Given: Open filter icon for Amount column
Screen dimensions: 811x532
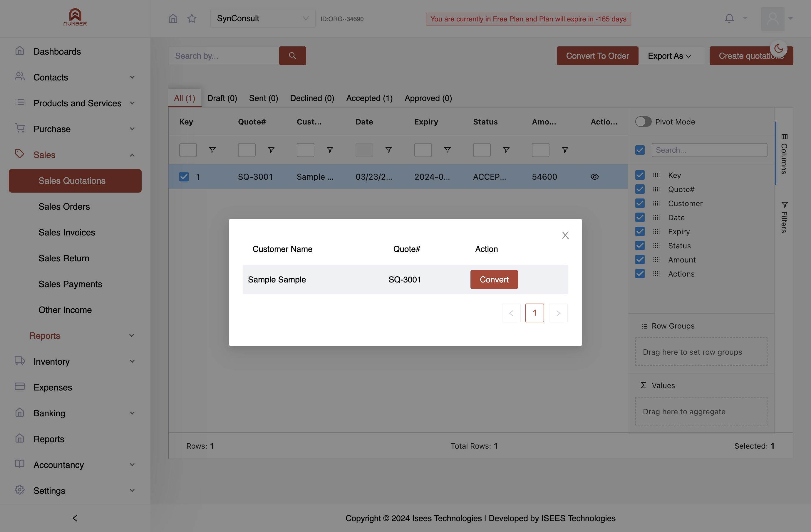Looking at the screenshot, I should coord(565,150).
